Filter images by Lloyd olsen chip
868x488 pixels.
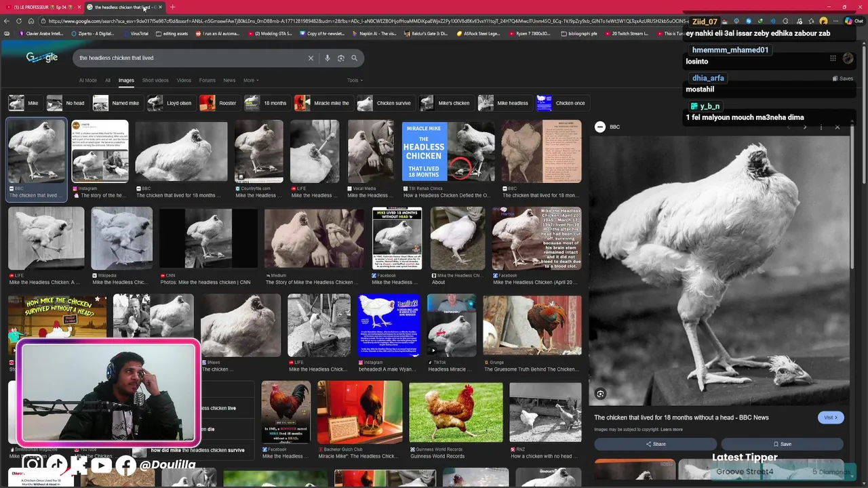point(170,103)
